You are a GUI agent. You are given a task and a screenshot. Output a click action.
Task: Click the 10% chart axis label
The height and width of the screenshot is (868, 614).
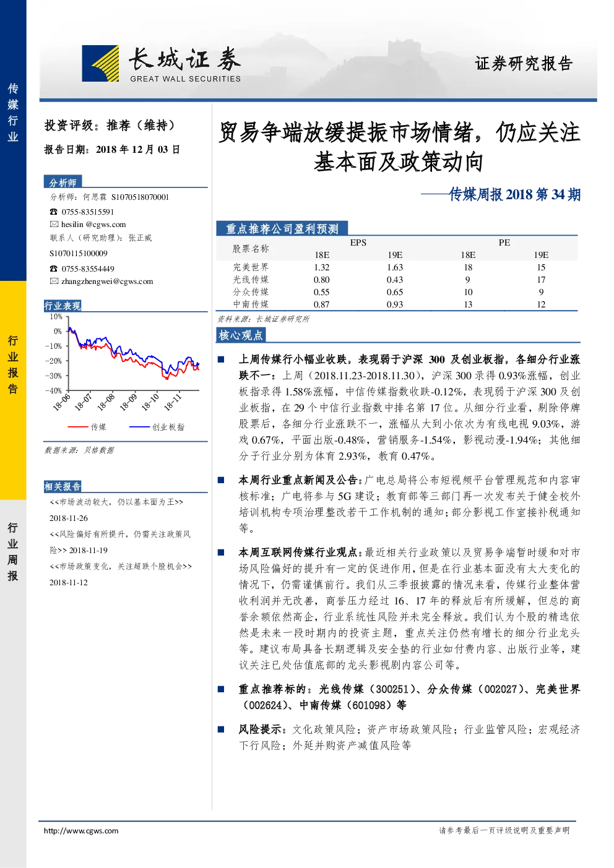coord(56,317)
